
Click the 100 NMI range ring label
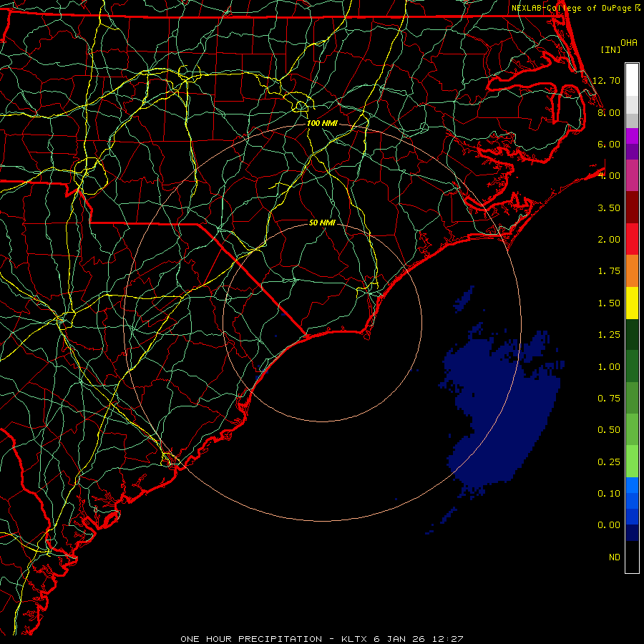click(322, 123)
